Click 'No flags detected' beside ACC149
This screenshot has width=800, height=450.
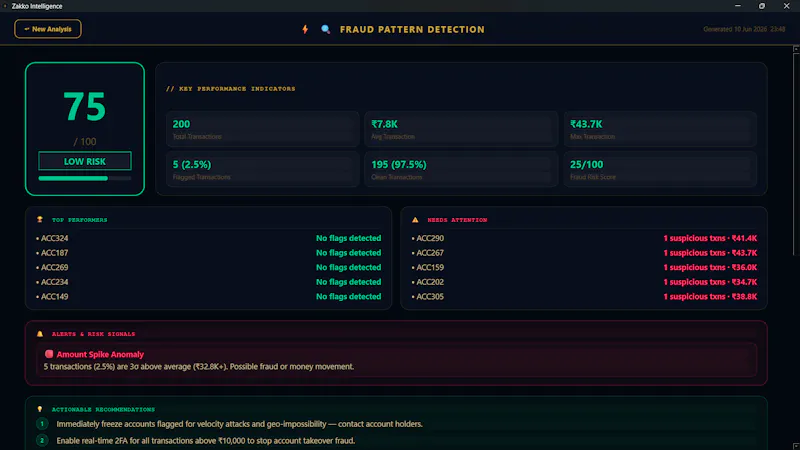pyautogui.click(x=348, y=296)
